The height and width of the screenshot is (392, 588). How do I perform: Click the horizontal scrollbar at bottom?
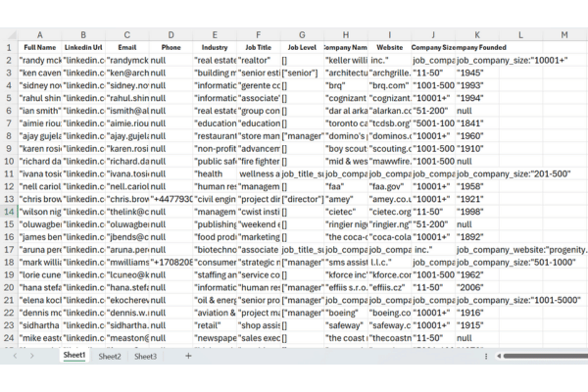click(x=392, y=356)
